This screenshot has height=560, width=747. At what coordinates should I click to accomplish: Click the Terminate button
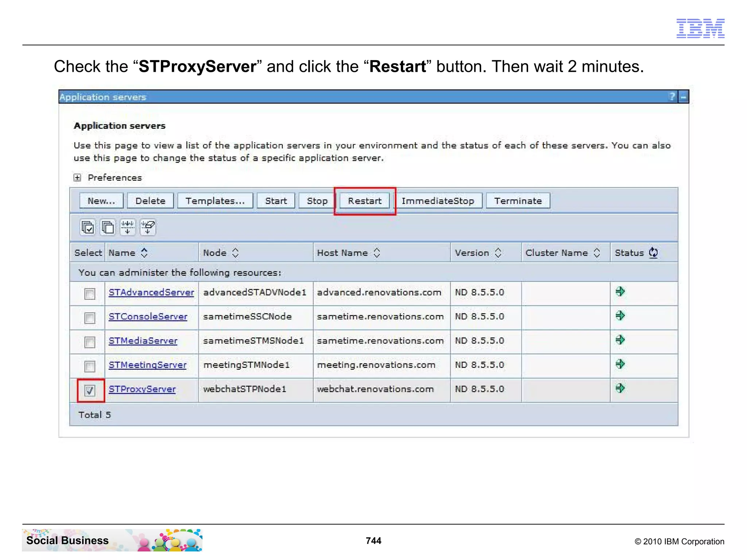[x=518, y=201]
